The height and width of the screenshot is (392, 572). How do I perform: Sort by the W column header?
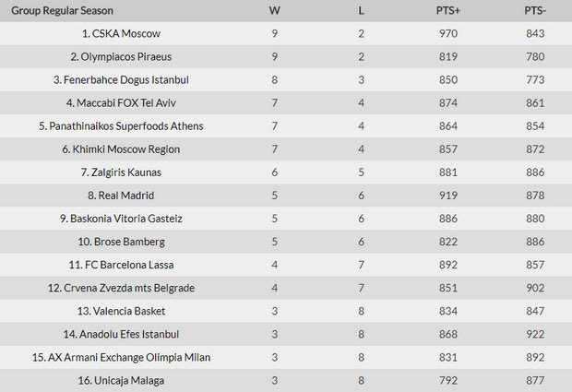tap(275, 10)
